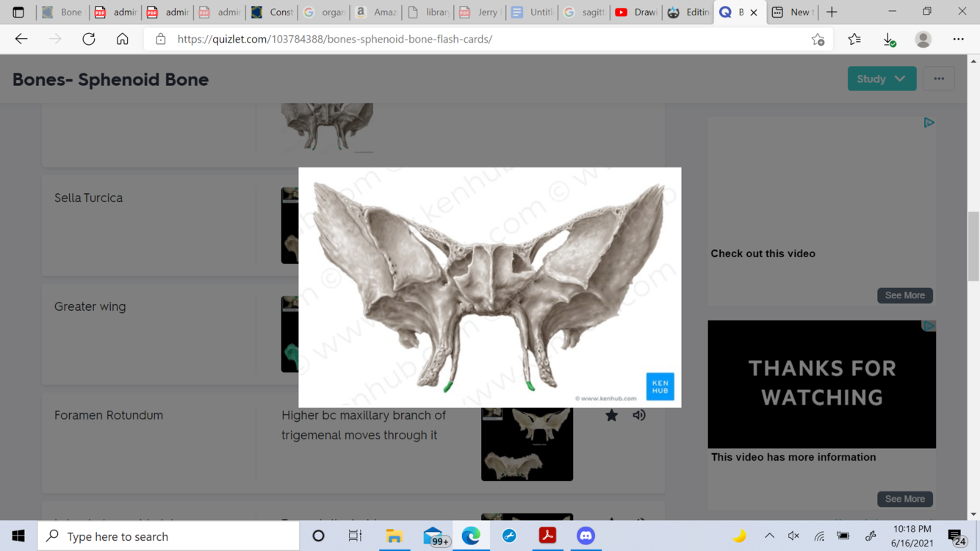The image size is (980, 551).
Task: Open the Mail app on taskbar
Action: (434, 536)
